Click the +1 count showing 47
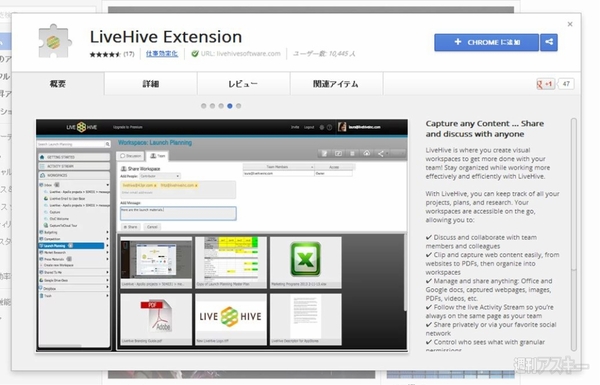The height and width of the screenshot is (385, 600). 566,84
